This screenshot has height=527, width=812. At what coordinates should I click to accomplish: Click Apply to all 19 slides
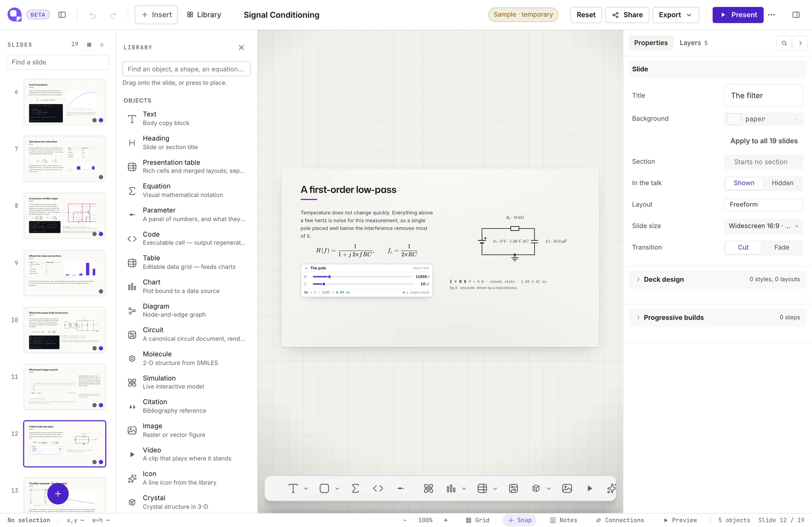(764, 141)
